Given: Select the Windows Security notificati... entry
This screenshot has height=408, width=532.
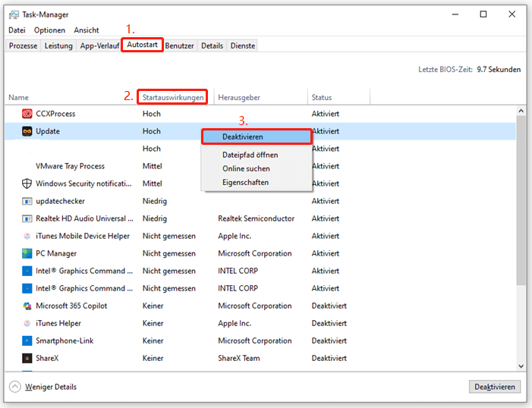Looking at the screenshot, I should (x=83, y=184).
